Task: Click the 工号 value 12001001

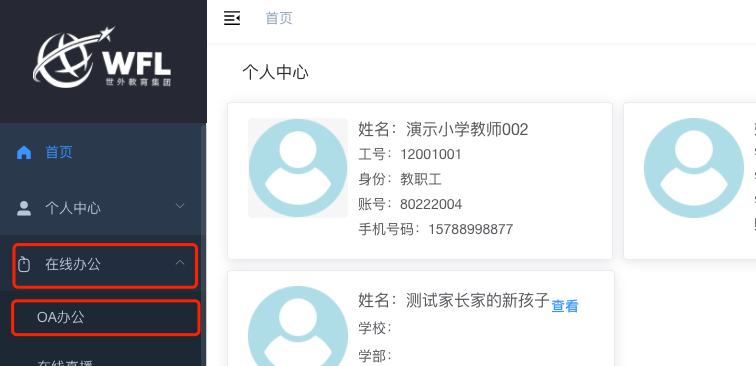Action: pos(431,154)
